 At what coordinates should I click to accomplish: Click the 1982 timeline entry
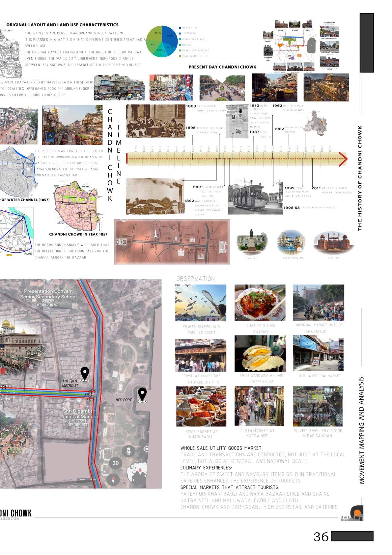click(289, 129)
